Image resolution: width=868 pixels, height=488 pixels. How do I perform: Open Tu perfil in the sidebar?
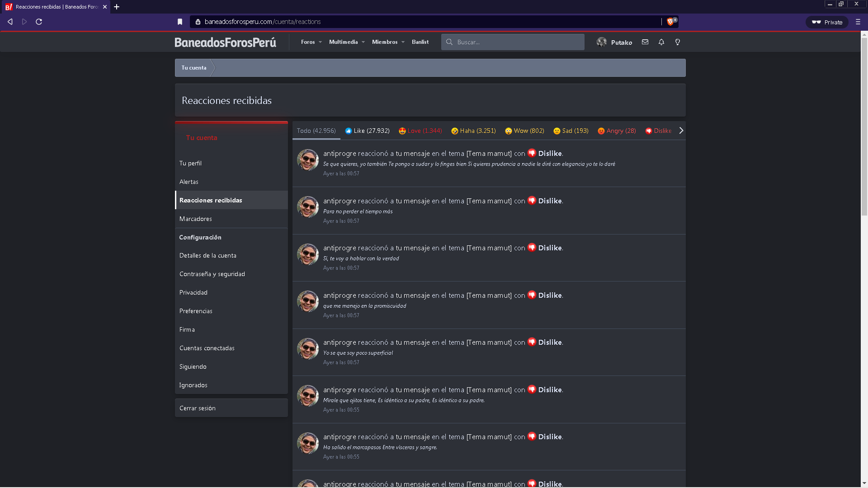(231, 163)
